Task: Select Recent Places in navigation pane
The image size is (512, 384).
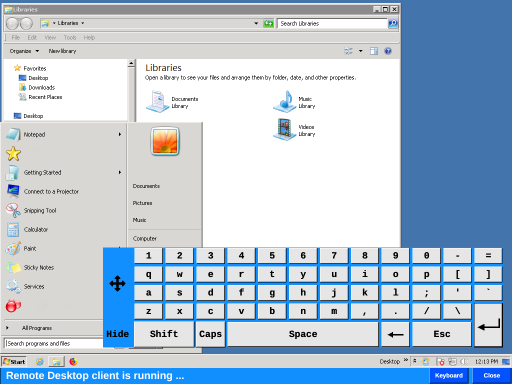Action: tap(45, 97)
